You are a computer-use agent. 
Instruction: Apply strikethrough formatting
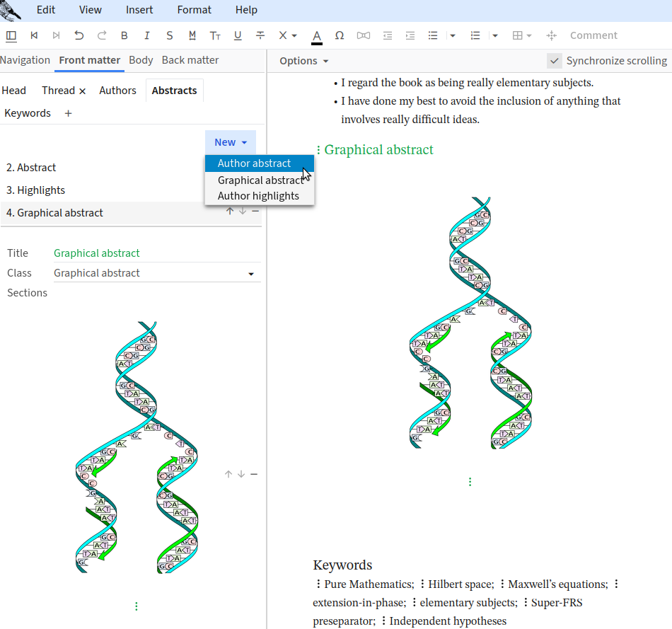tap(260, 35)
